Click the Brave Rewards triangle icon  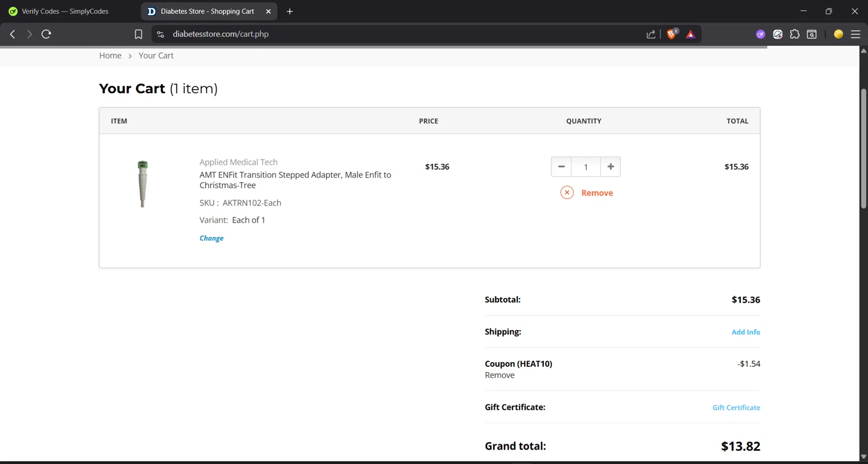tap(690, 34)
